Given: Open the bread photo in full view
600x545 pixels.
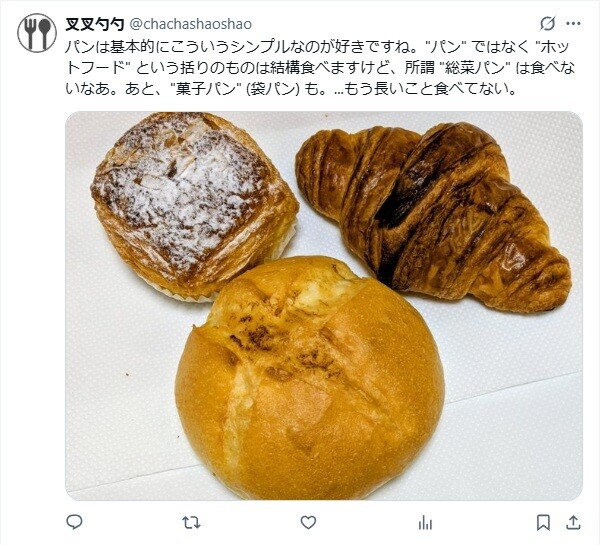Looking at the screenshot, I should pos(324,306).
